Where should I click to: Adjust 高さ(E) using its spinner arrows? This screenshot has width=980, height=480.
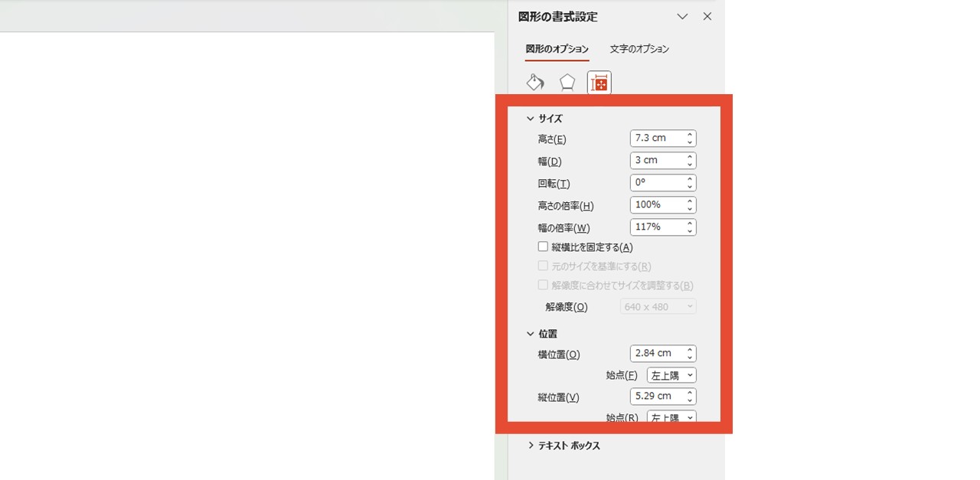pos(690,139)
